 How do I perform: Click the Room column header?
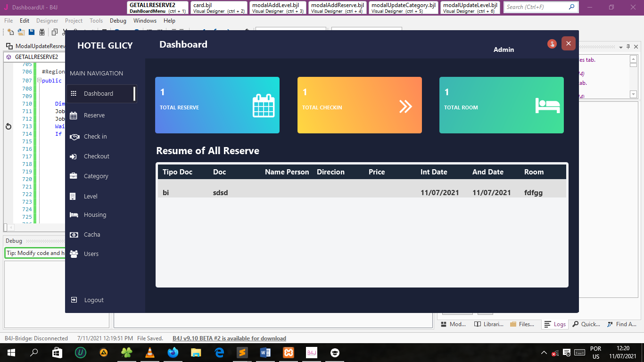click(534, 172)
